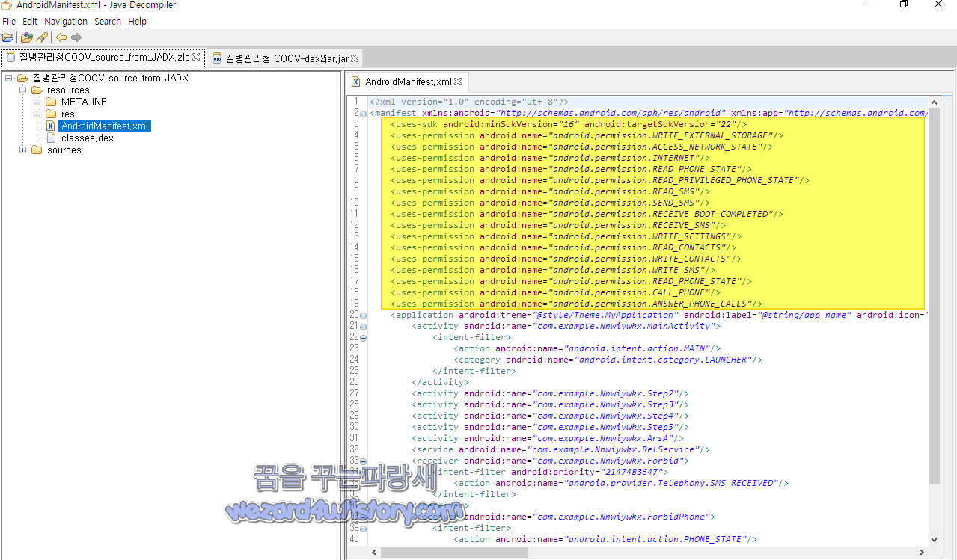
Task: Close the AndroidManifest.xml editor tab
Action: click(x=458, y=81)
